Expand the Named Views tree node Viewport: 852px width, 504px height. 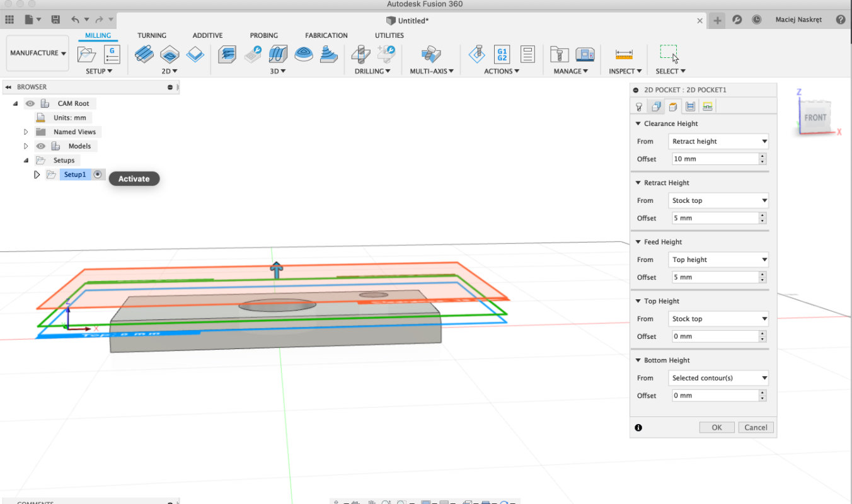(x=26, y=132)
